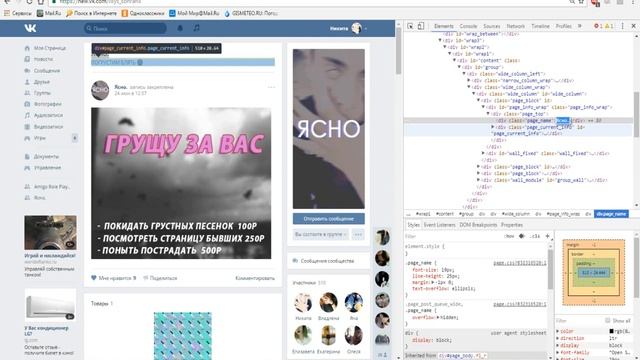Image resolution: width=640 pixels, height=360 pixels.
Task: Click Share under the pinned post
Action: coord(160,278)
